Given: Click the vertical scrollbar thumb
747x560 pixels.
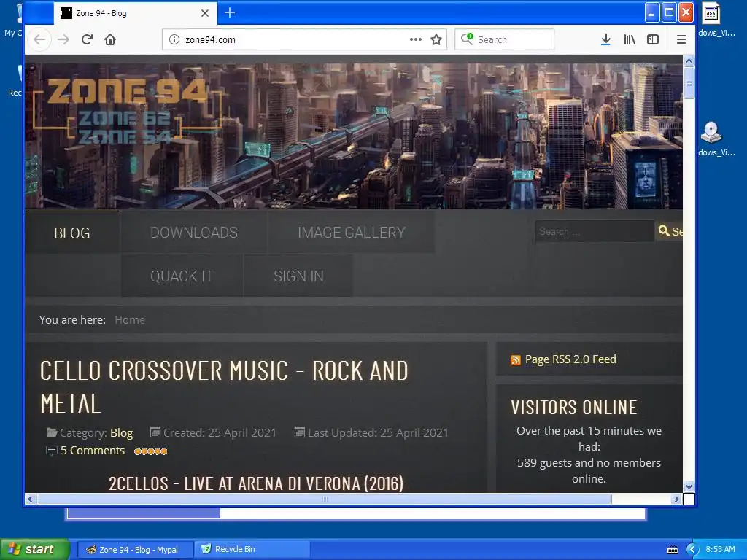Looking at the screenshot, I should [x=689, y=83].
